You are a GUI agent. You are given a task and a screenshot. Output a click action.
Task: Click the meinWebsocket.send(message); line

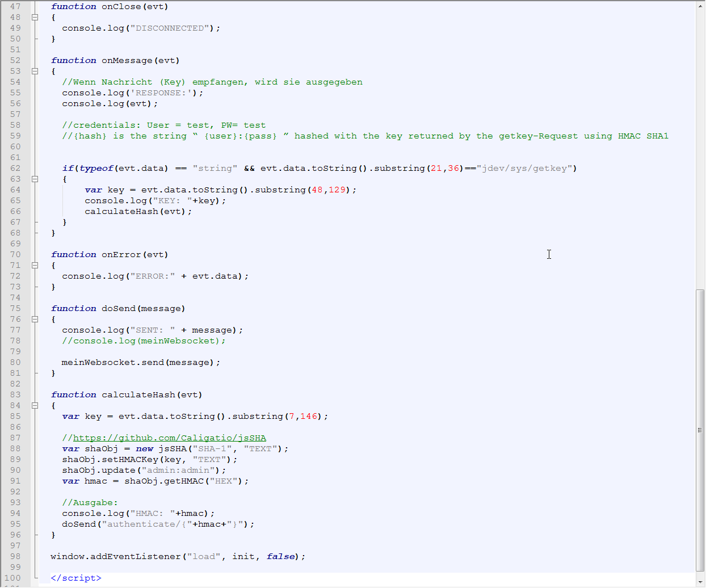click(141, 362)
